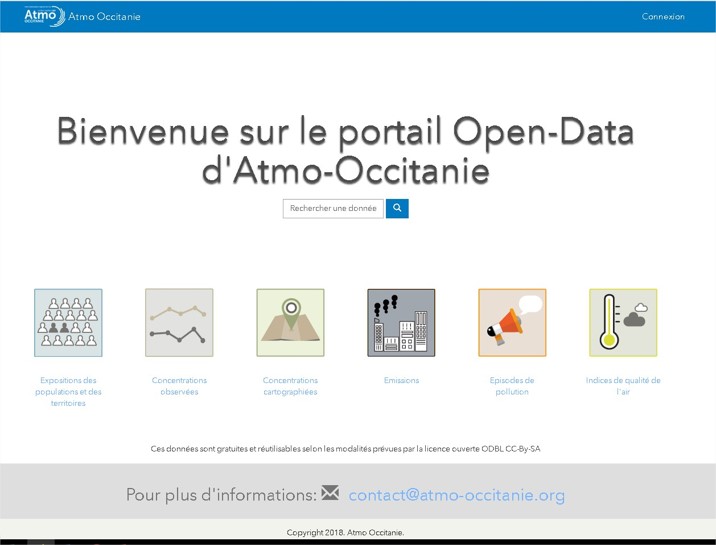Open the Connexion login link

(x=663, y=16)
